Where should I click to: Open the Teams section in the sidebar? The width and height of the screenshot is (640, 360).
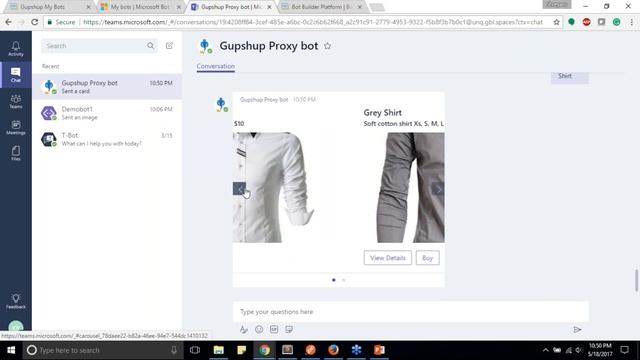coord(16,101)
